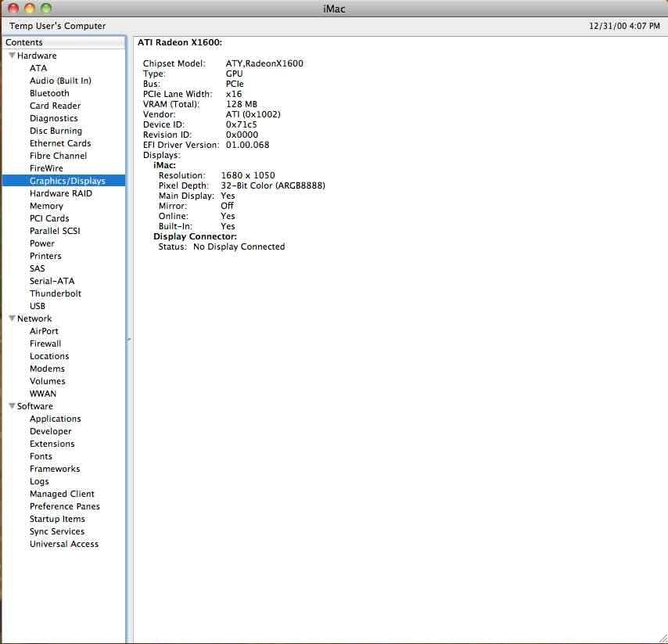Click the Contents column header

(63, 42)
